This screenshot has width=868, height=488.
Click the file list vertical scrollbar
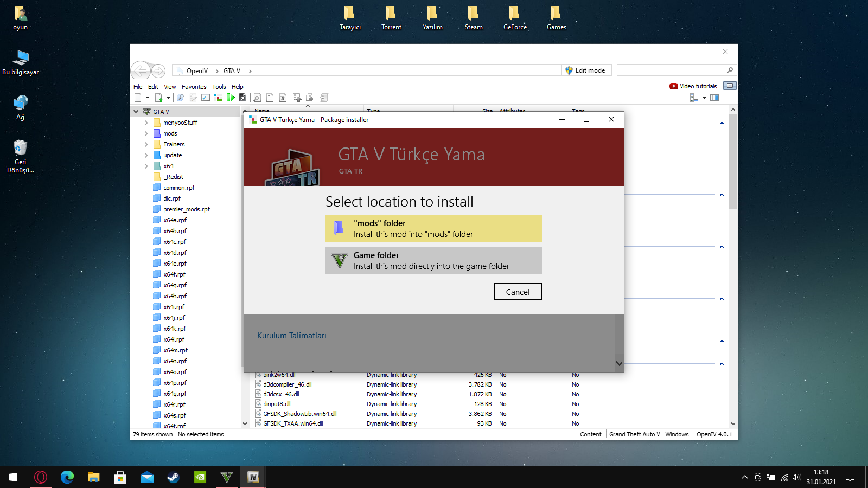pos(733,161)
